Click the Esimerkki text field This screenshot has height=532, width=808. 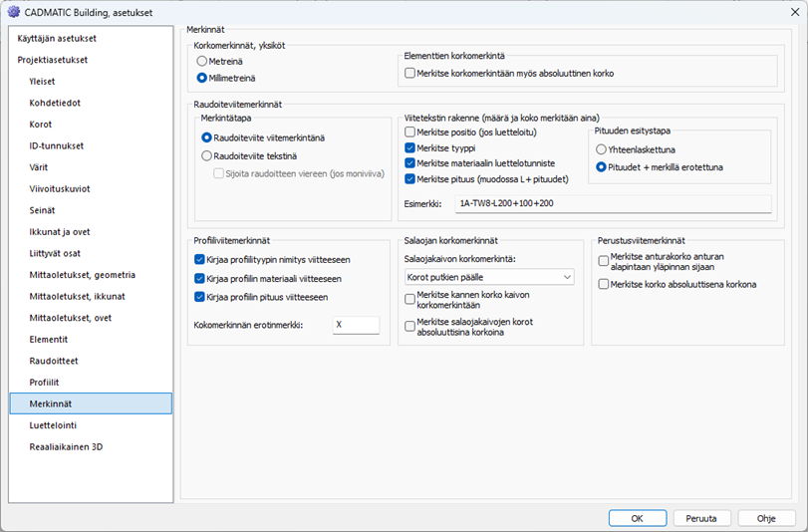coord(612,203)
